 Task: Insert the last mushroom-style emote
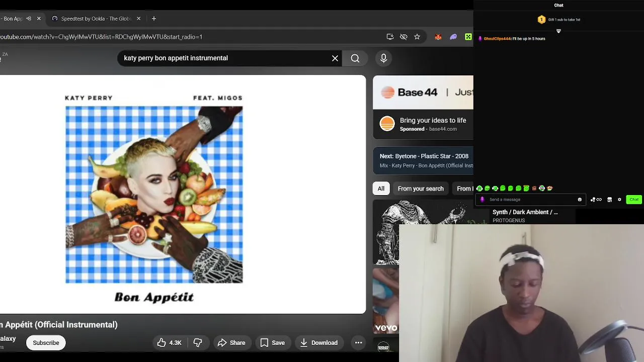click(550, 189)
